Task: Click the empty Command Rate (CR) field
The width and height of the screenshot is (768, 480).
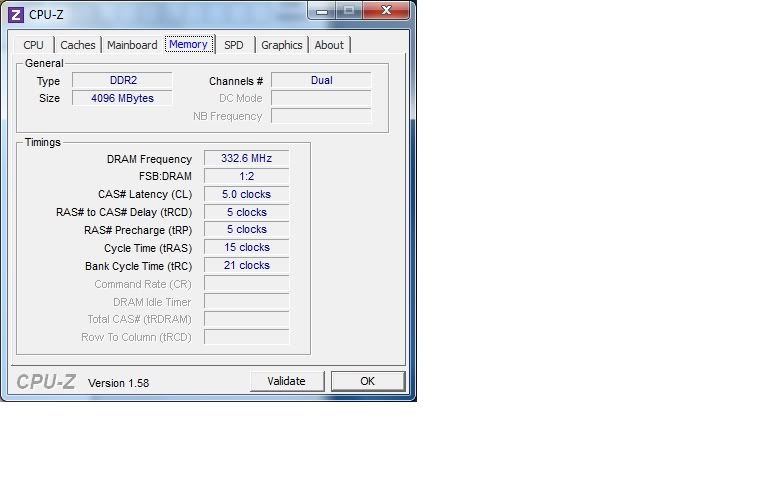Action: click(x=246, y=283)
